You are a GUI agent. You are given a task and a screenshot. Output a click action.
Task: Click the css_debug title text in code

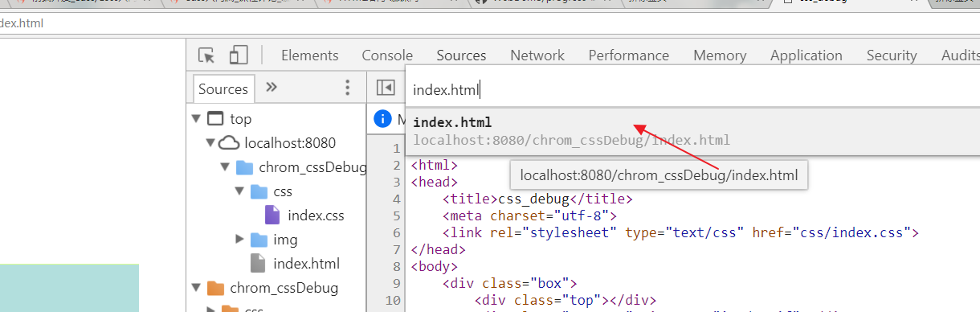coord(533,199)
